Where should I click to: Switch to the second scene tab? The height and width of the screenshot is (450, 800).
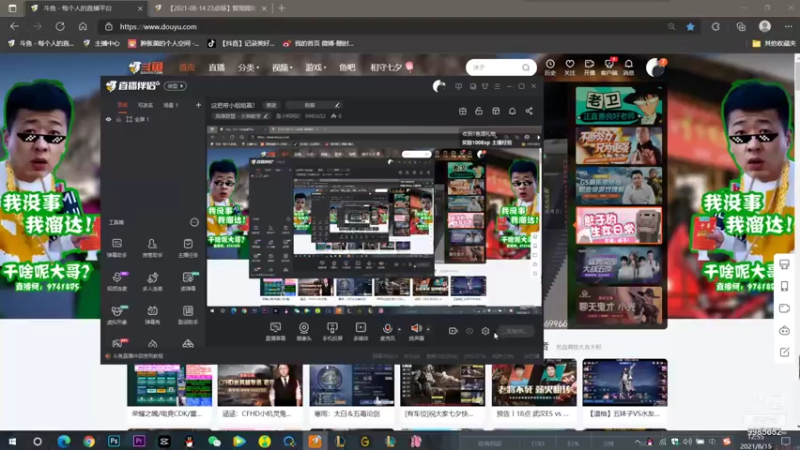pyautogui.click(x=145, y=105)
